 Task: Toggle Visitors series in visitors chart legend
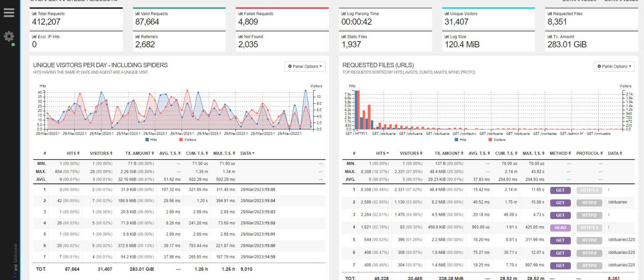[188, 140]
